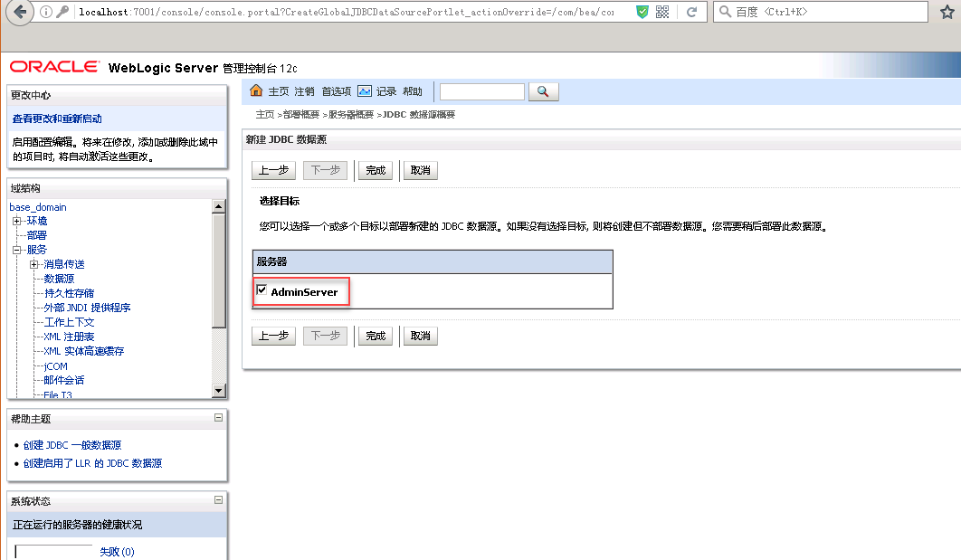Click the domain tree scrollbar thumb
Image resolution: width=961 pixels, height=560 pixels.
(x=219, y=271)
